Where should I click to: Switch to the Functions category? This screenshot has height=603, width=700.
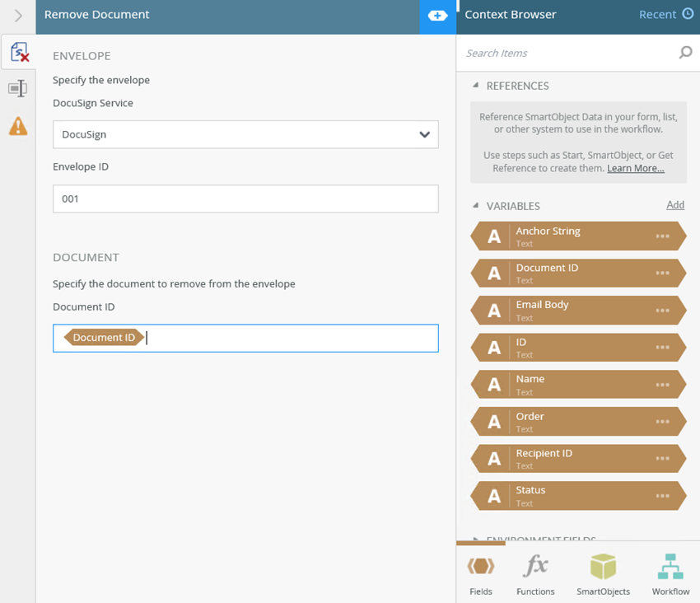[535, 574]
